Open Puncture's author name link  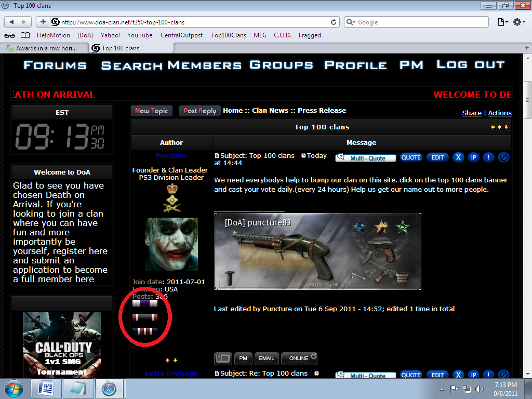pyautogui.click(x=171, y=156)
